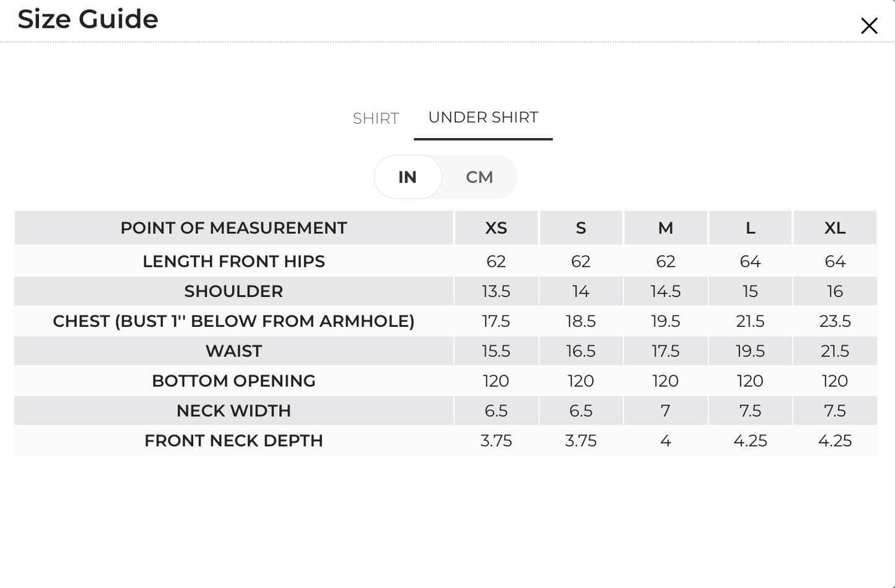This screenshot has height=588, width=895.
Task: Close the Size Guide dialog
Action: 869,26
